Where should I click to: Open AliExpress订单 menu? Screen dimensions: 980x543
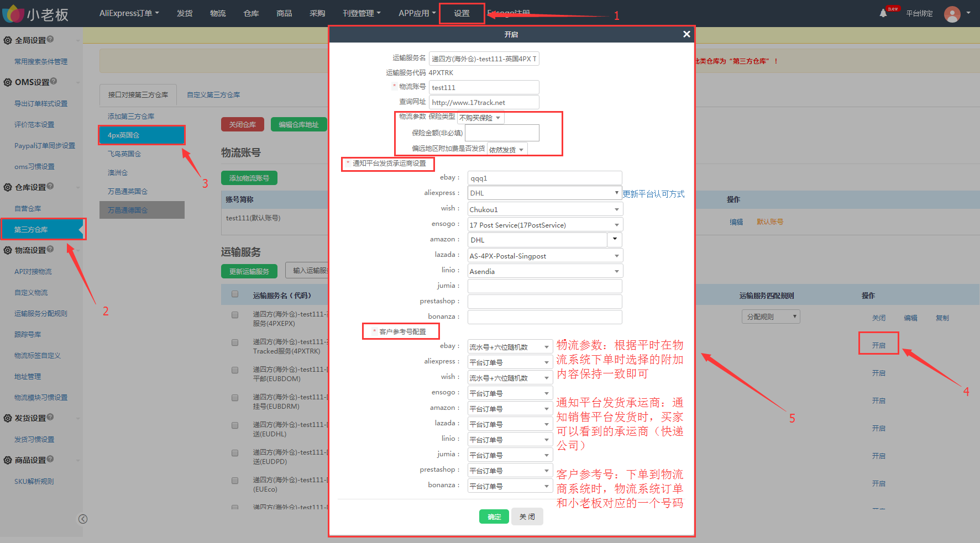[x=129, y=13]
